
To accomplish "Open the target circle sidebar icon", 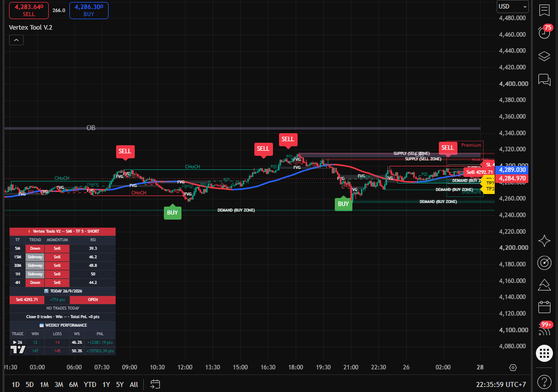I will 544,263.
